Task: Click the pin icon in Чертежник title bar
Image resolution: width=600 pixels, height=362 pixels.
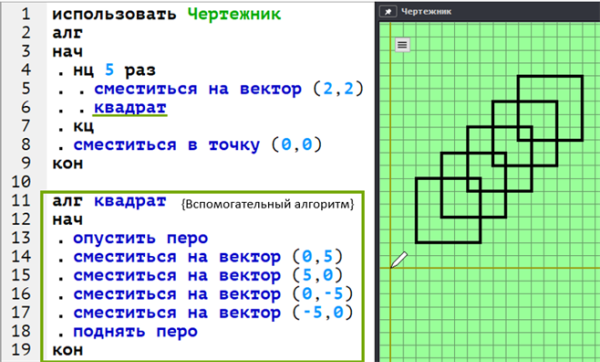Action: coord(388,11)
